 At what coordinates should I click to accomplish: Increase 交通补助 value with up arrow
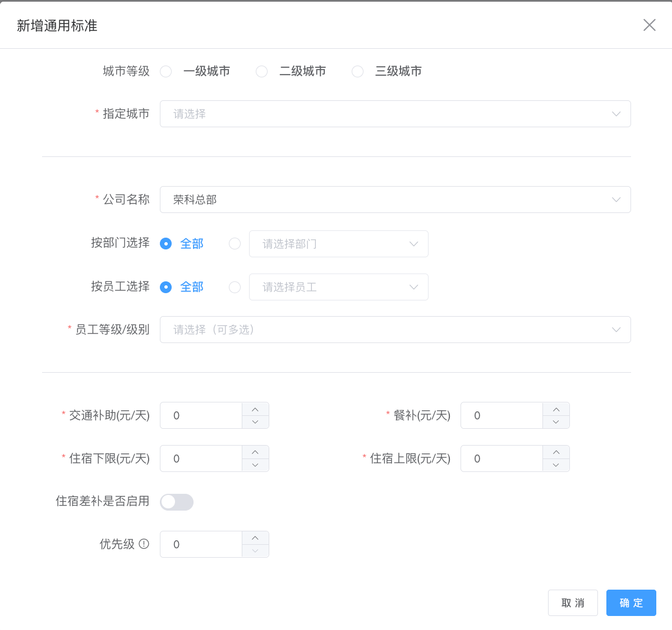(x=255, y=409)
